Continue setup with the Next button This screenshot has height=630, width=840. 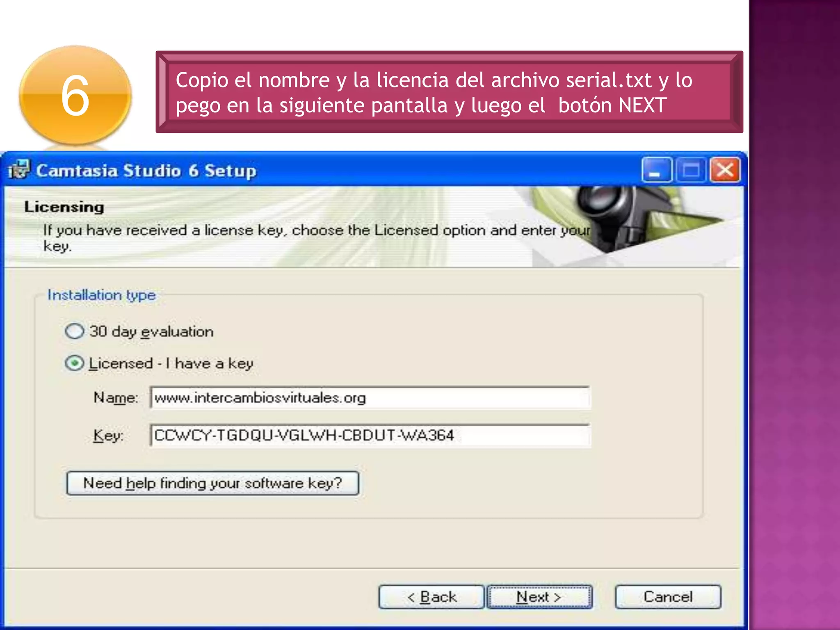[539, 597]
